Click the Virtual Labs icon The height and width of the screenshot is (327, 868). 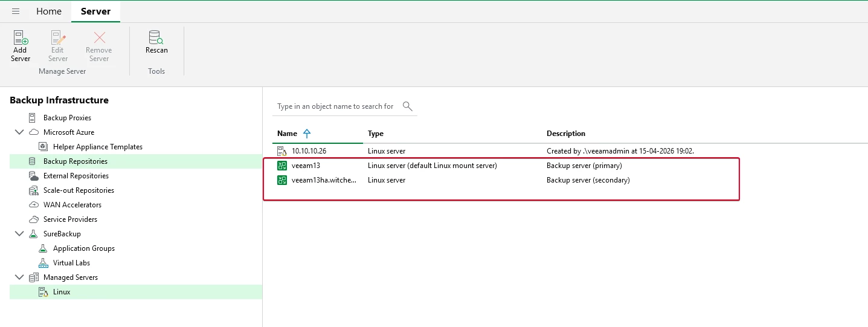pos(43,263)
